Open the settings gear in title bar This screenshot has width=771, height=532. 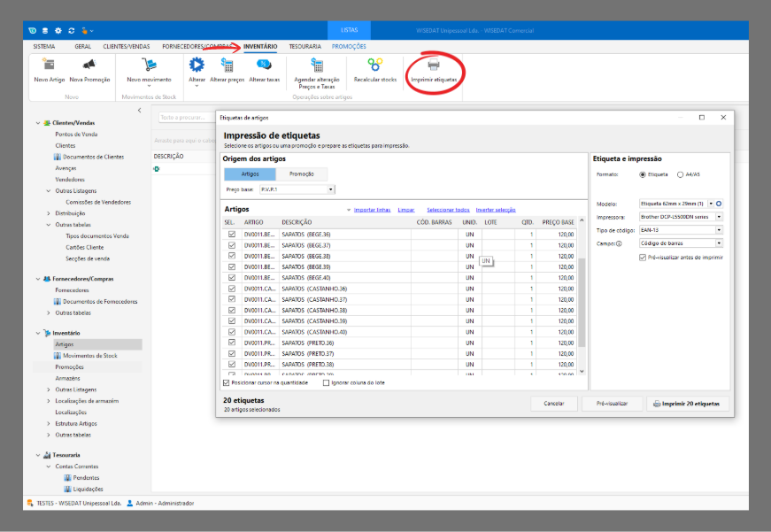[x=58, y=30]
